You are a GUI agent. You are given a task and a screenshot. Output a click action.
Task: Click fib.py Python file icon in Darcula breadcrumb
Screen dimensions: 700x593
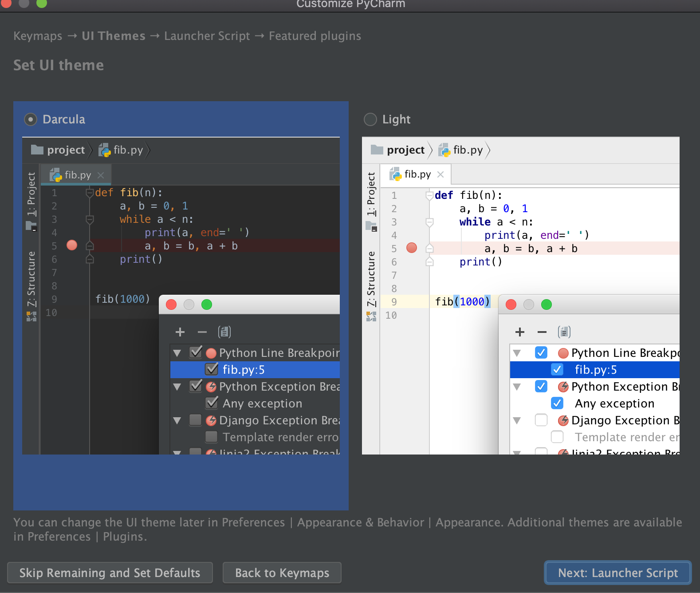coord(104,150)
